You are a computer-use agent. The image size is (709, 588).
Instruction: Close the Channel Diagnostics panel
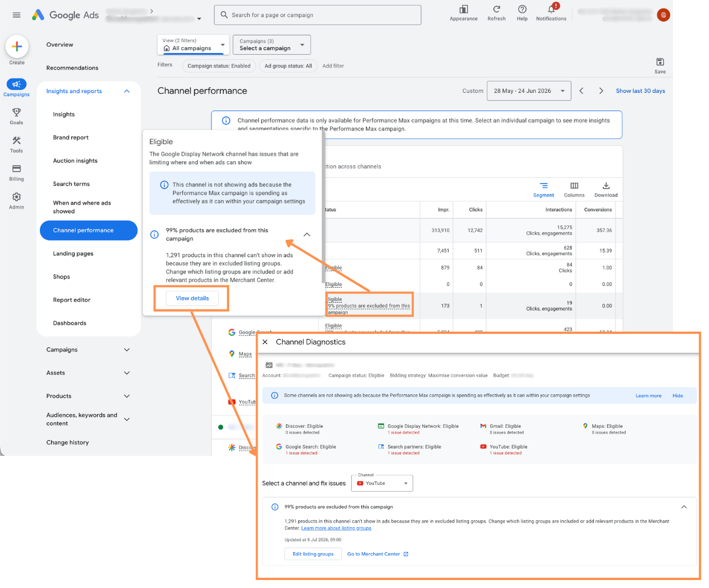coord(265,342)
